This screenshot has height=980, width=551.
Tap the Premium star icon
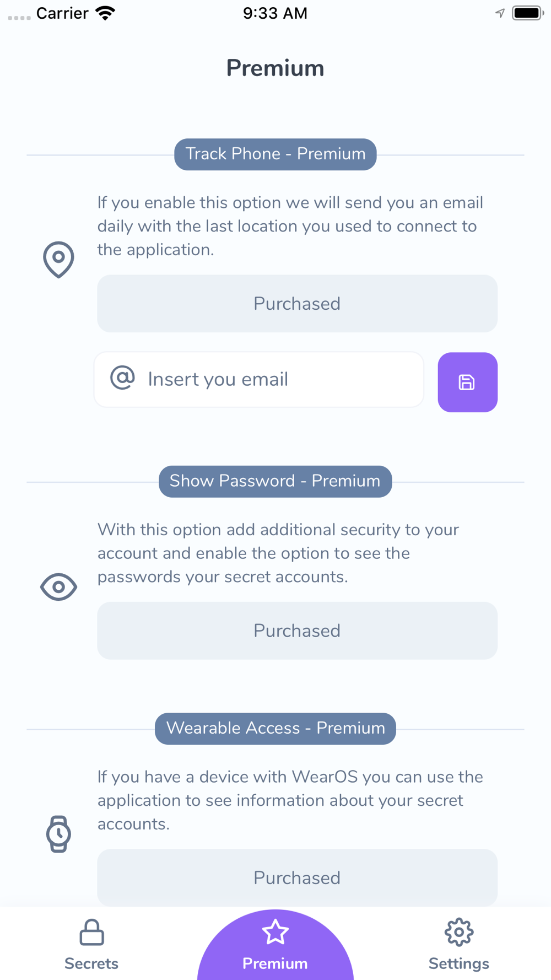pos(275,932)
